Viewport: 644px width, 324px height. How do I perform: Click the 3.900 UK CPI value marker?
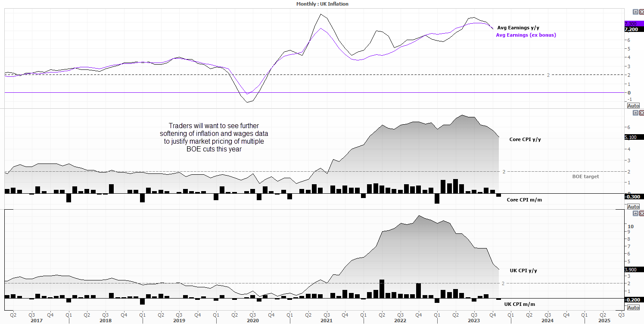point(633,270)
